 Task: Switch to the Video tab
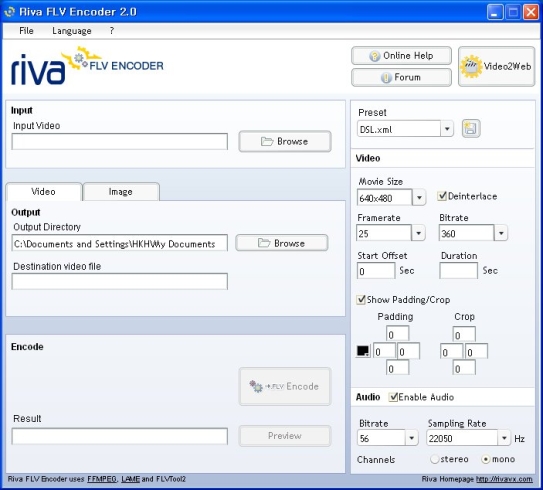click(44, 191)
